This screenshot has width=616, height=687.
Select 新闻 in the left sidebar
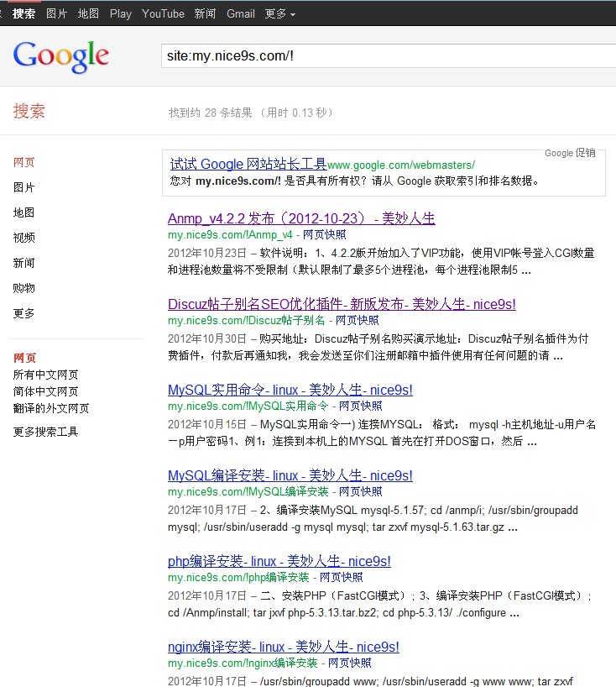23,263
